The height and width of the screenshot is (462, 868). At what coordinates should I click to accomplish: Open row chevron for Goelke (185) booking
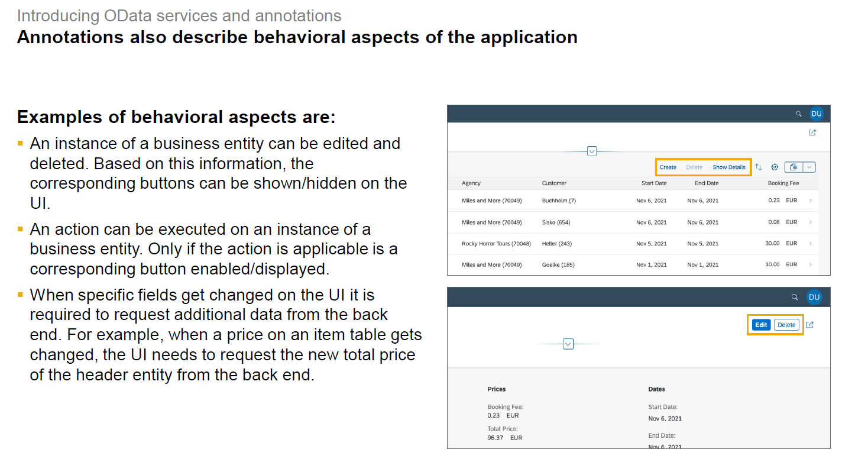point(810,264)
